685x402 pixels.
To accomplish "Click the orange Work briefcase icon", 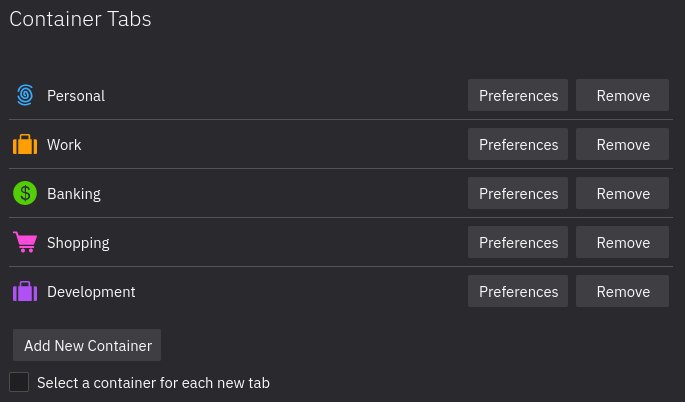I will pyautogui.click(x=25, y=144).
